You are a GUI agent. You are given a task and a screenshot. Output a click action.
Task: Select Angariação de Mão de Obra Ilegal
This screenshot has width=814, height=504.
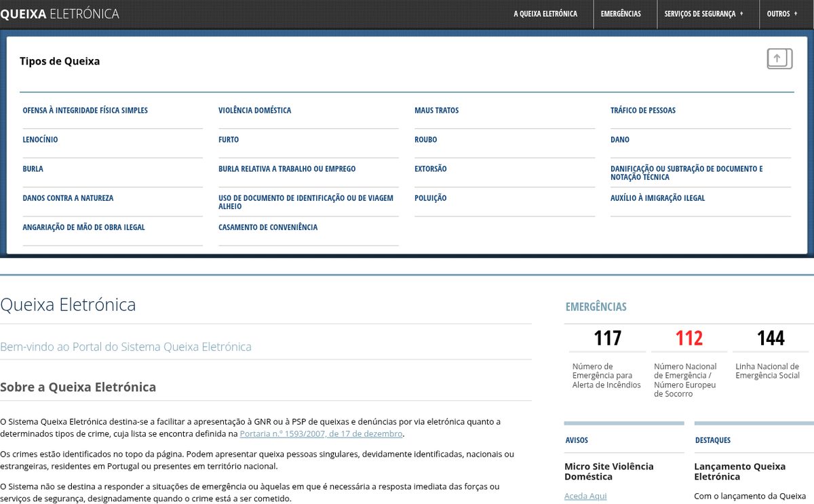(x=84, y=227)
